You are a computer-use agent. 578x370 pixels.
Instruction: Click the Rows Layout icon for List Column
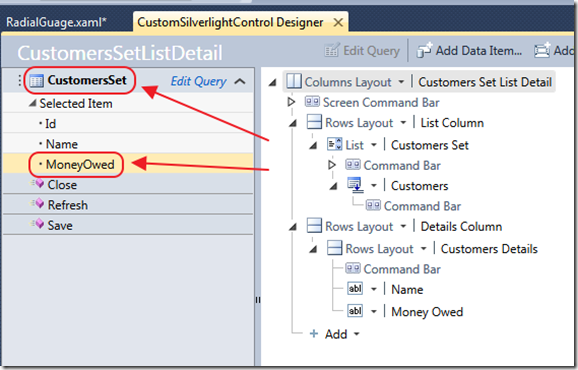point(314,122)
